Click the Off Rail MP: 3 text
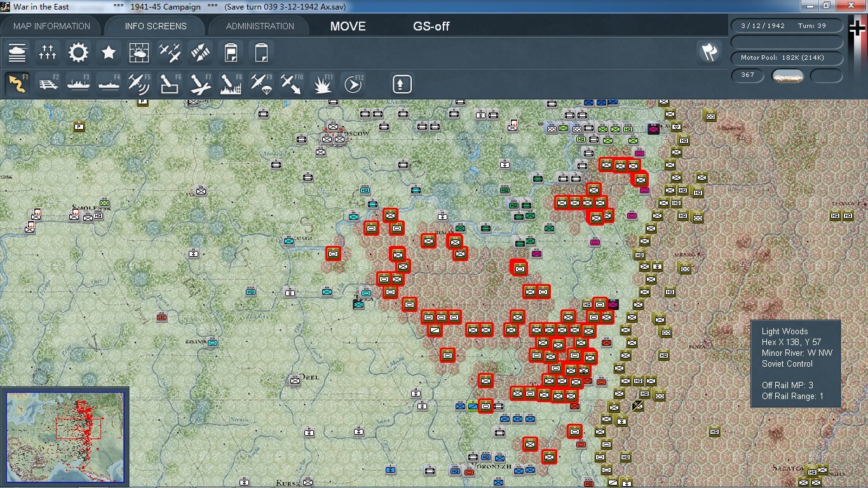This screenshot has height=488, width=868. (x=787, y=385)
